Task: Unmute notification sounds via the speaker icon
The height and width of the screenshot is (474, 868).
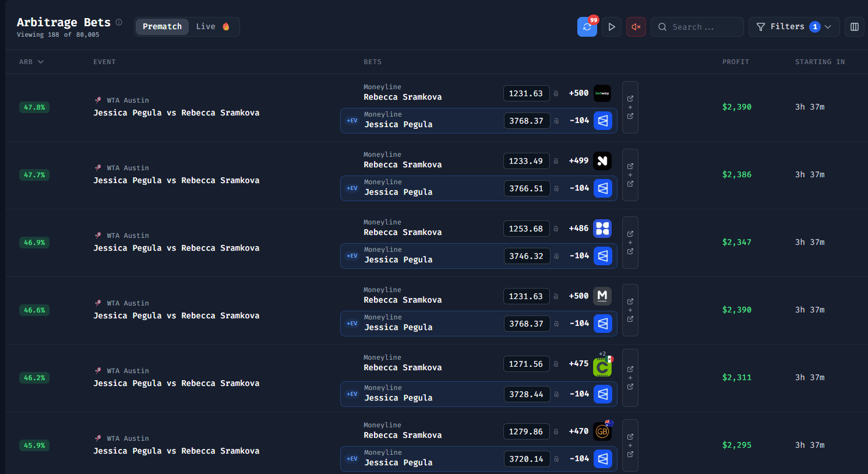Action: 636,27
